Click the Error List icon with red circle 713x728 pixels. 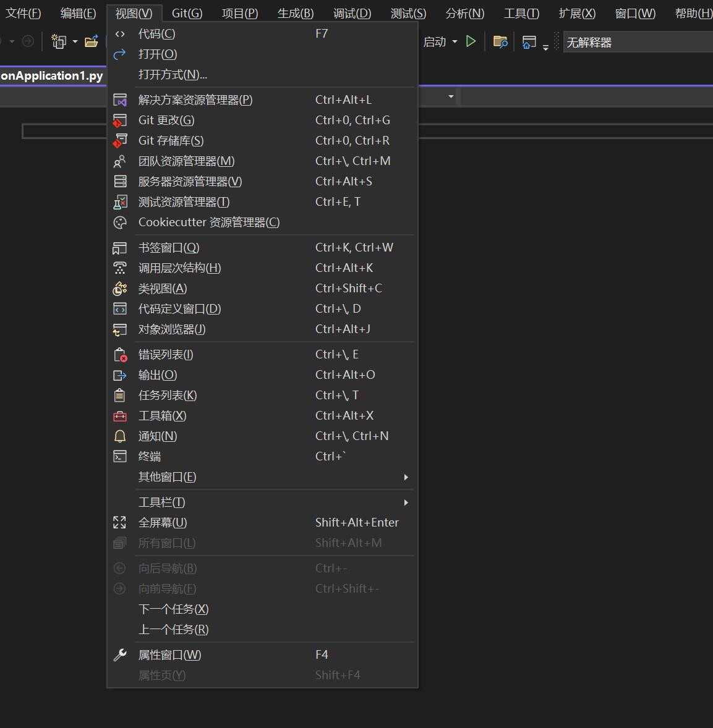(120, 354)
